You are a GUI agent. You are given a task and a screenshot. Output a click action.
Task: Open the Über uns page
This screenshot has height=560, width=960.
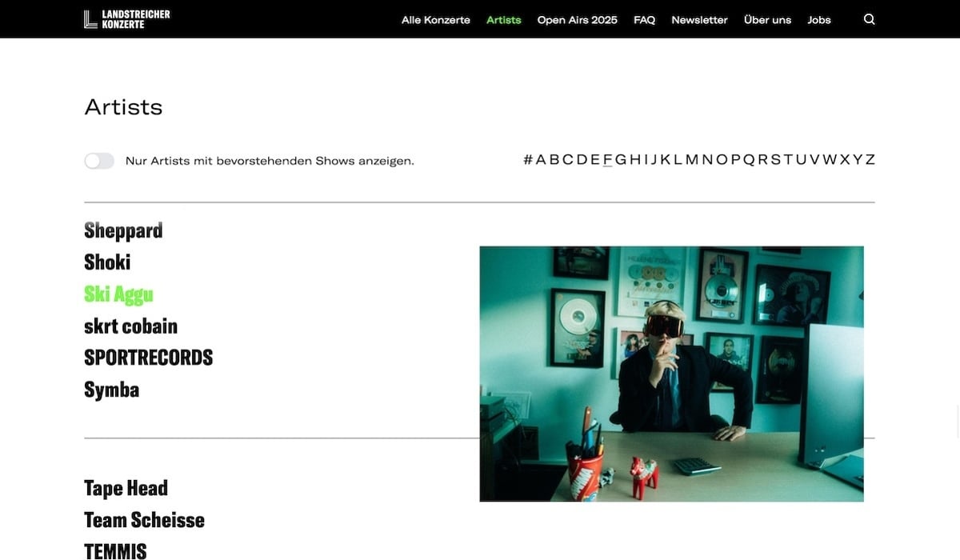(x=767, y=20)
